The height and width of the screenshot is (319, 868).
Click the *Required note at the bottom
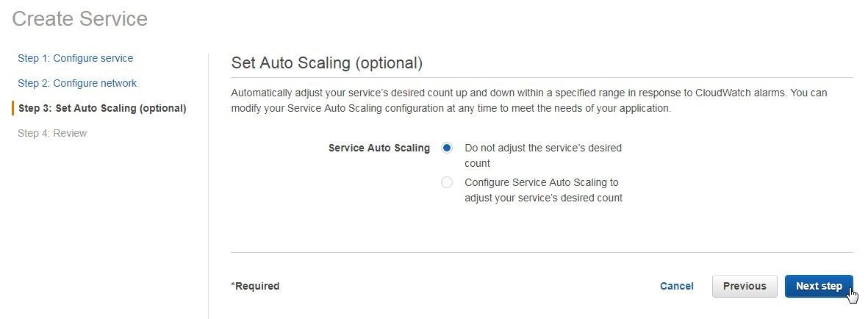tap(255, 287)
